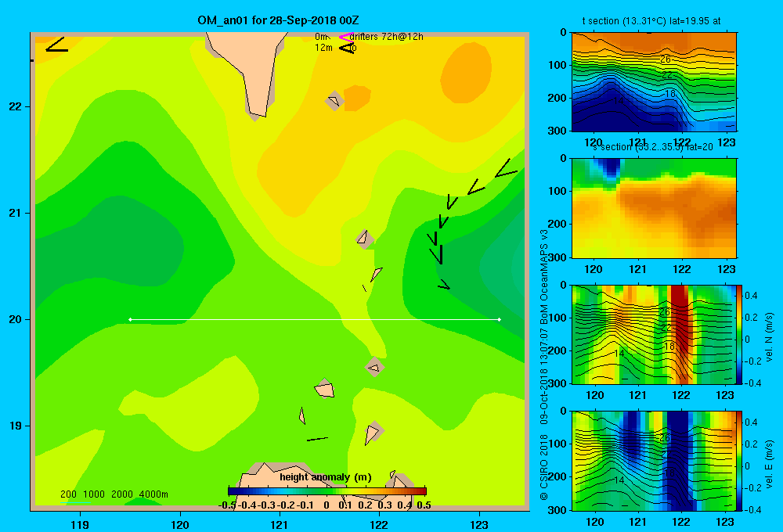Viewport: 783px width, 532px height.
Task: Open the eastward velocity section plot
Action: point(654,461)
